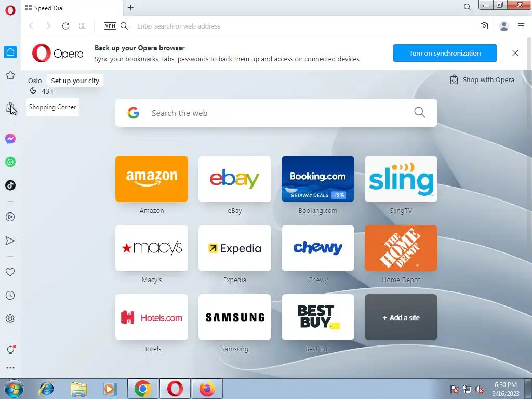Viewport: 532px width, 399px height.
Task: Click the Home sidebar icon
Action: pyautogui.click(x=10, y=52)
